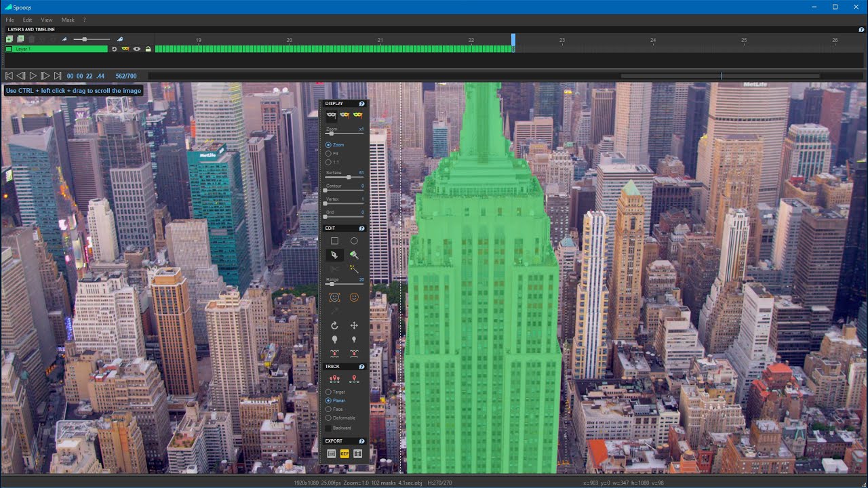Select the orange face icon

tap(354, 297)
